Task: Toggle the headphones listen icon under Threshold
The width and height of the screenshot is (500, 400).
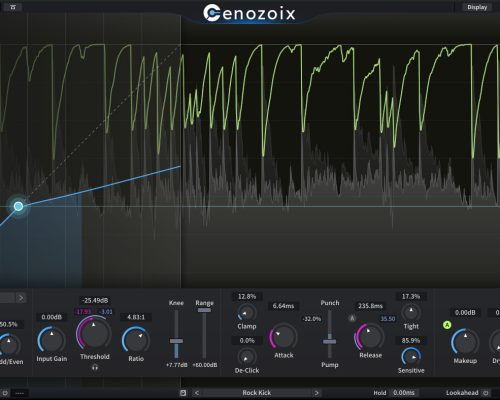Action: click(95, 368)
